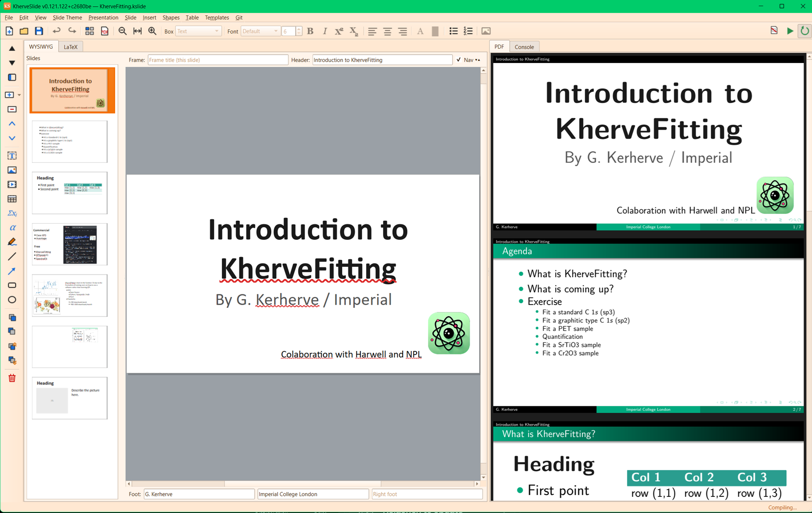
Task: Delete the selection with the red trash icon
Action: click(x=12, y=378)
